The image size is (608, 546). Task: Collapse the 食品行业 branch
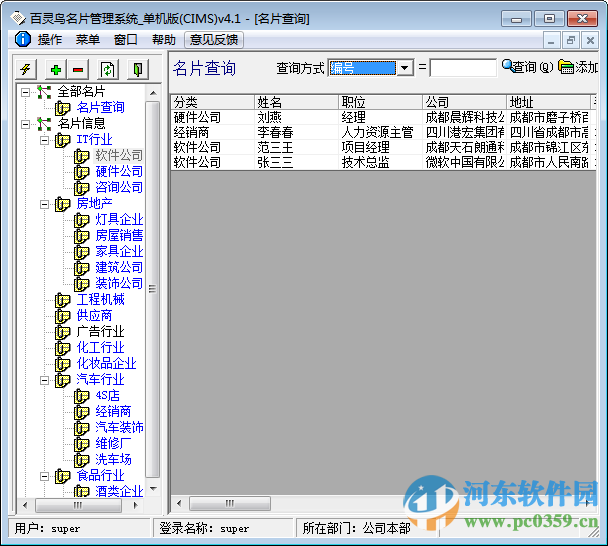(45, 476)
